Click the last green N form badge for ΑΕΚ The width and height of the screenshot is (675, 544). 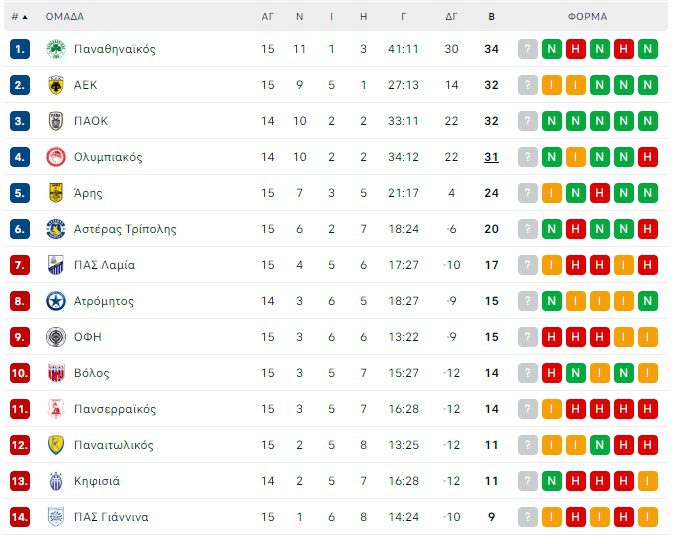click(647, 85)
